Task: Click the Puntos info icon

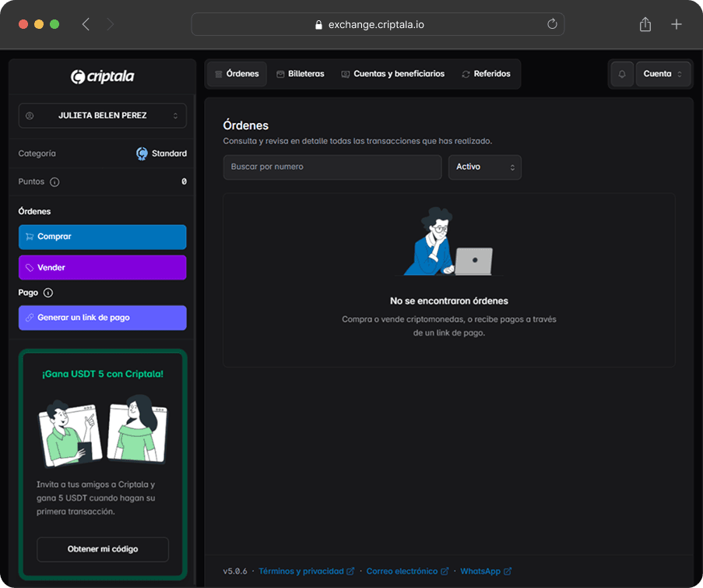Action: click(x=54, y=181)
